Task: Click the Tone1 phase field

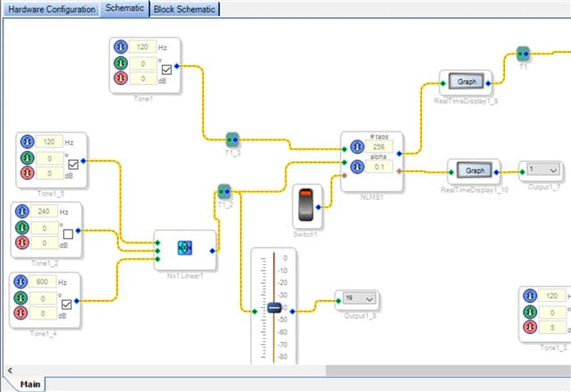Action: pyautogui.click(x=143, y=63)
